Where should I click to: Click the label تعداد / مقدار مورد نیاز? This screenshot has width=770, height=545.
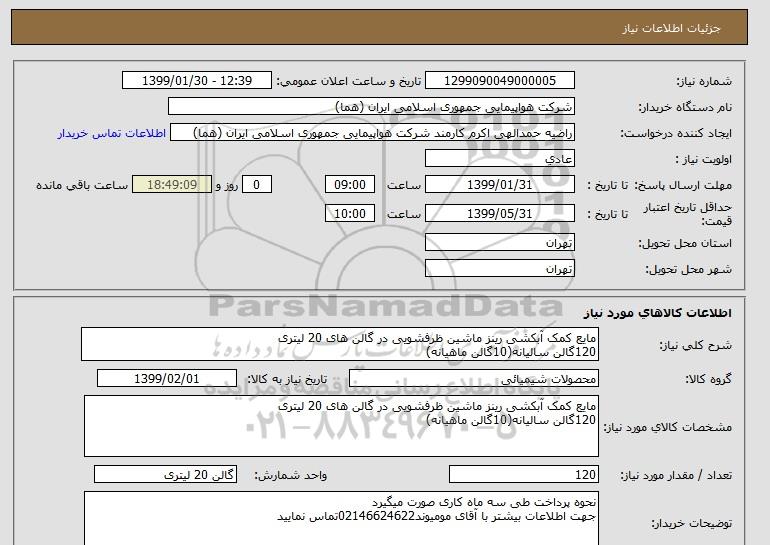click(x=676, y=475)
